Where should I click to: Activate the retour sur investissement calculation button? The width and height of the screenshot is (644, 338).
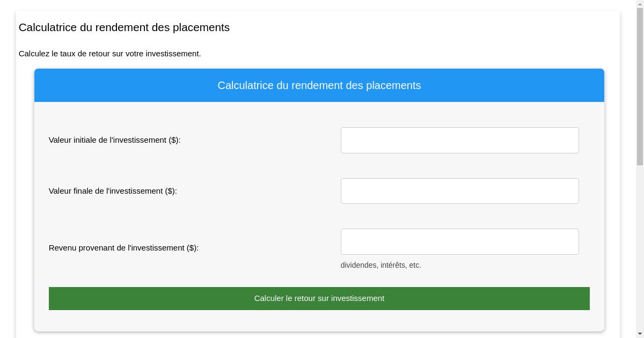click(x=319, y=298)
